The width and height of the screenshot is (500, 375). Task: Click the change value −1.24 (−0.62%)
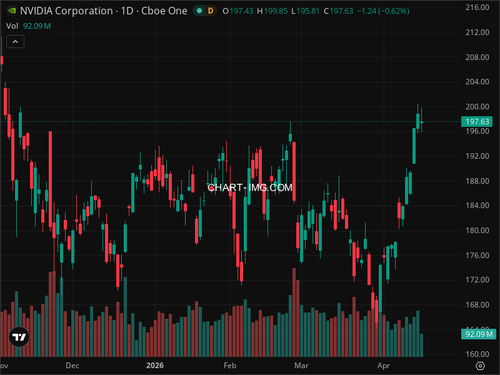tap(383, 11)
